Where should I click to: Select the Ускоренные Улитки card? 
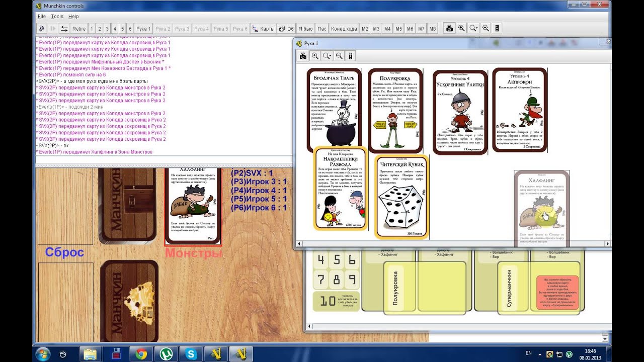[460, 112]
